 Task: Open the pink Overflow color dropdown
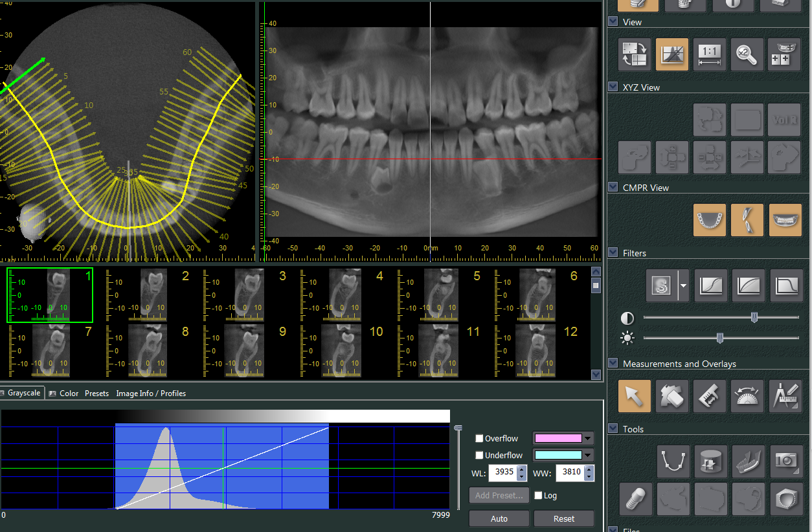588,438
